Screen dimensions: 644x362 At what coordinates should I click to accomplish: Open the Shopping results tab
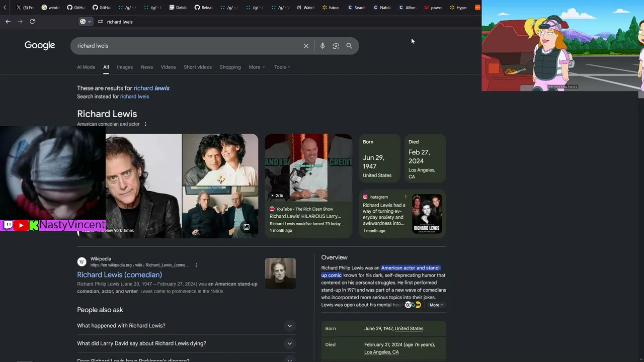pyautogui.click(x=230, y=67)
